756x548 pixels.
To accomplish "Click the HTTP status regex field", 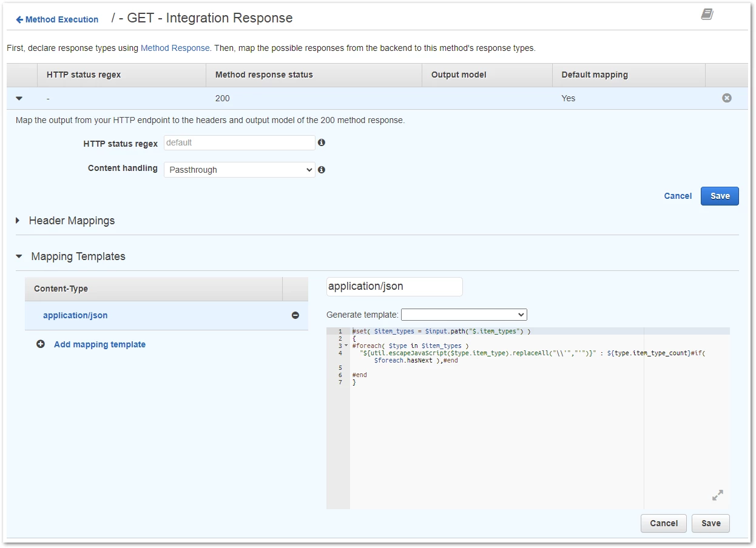I will (x=240, y=143).
